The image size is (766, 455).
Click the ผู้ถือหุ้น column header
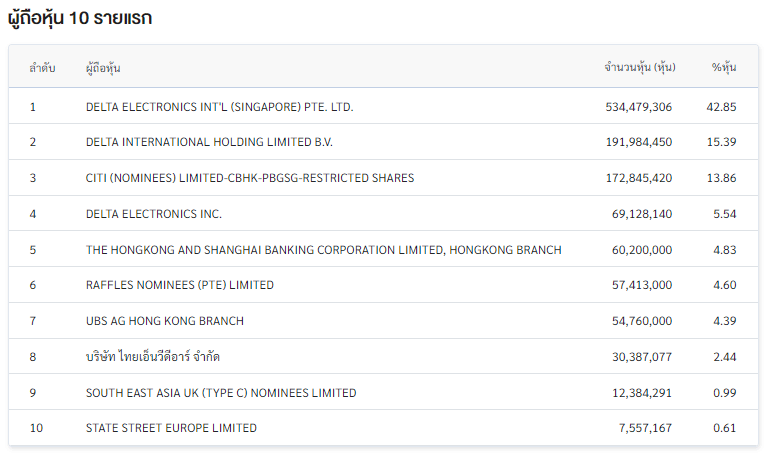pyautogui.click(x=103, y=67)
